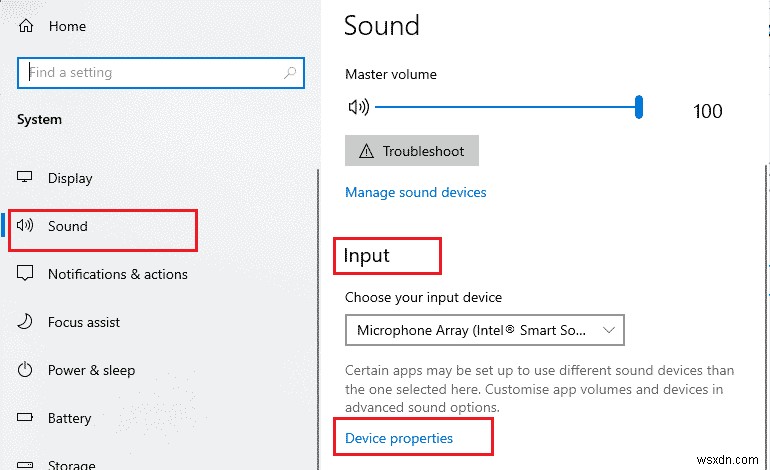Viewport: 770px width, 470px height.
Task: Mute via master volume speaker icon
Action: point(357,107)
